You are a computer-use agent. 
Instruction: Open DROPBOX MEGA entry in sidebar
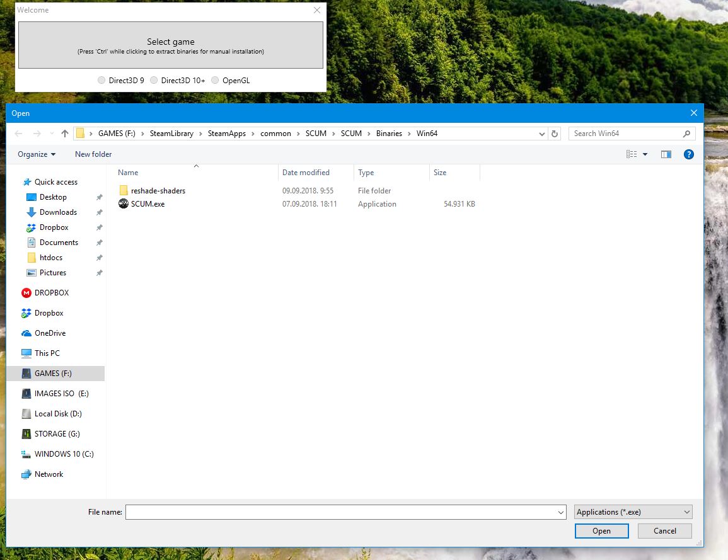[52, 293]
